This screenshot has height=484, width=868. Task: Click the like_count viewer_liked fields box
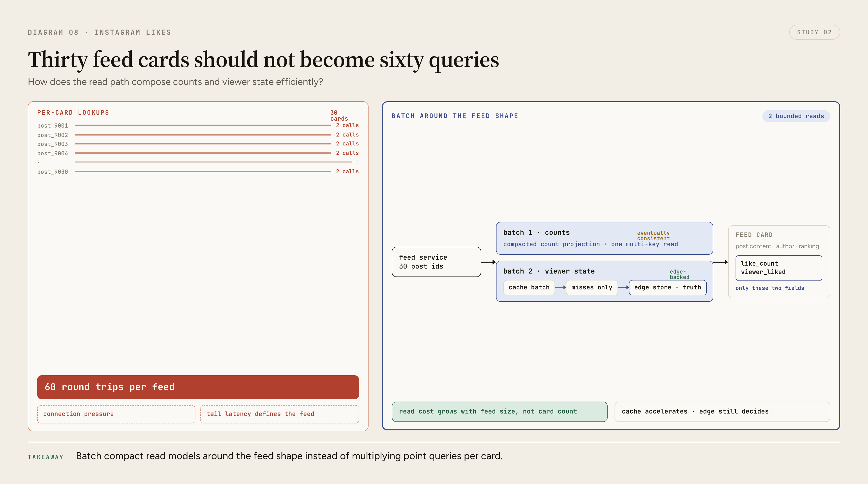coord(779,268)
